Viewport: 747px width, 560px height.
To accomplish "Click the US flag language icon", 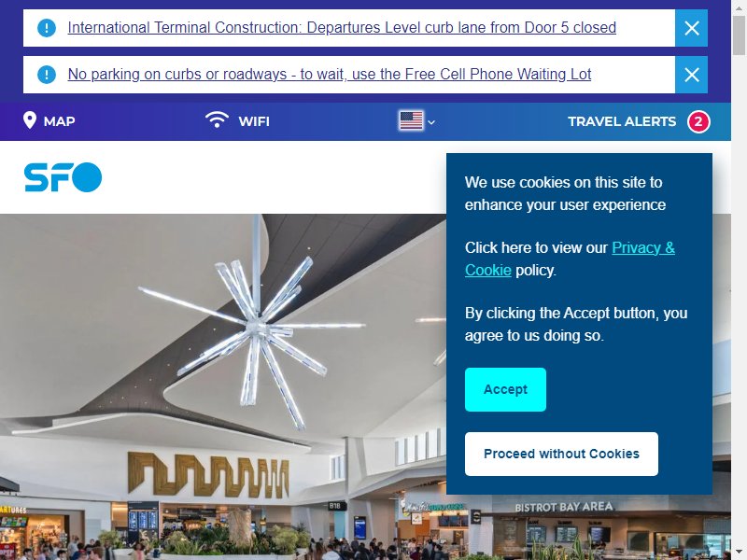I will click(x=411, y=121).
